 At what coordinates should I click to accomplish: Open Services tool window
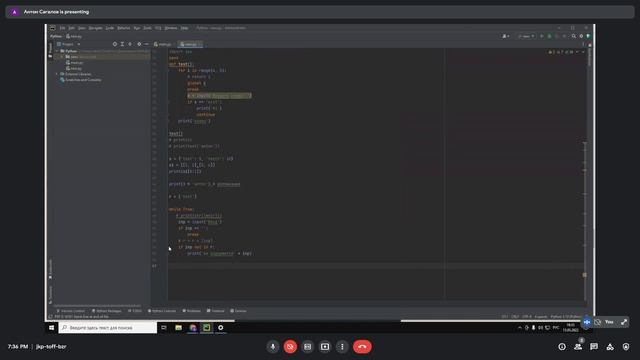[238, 311]
